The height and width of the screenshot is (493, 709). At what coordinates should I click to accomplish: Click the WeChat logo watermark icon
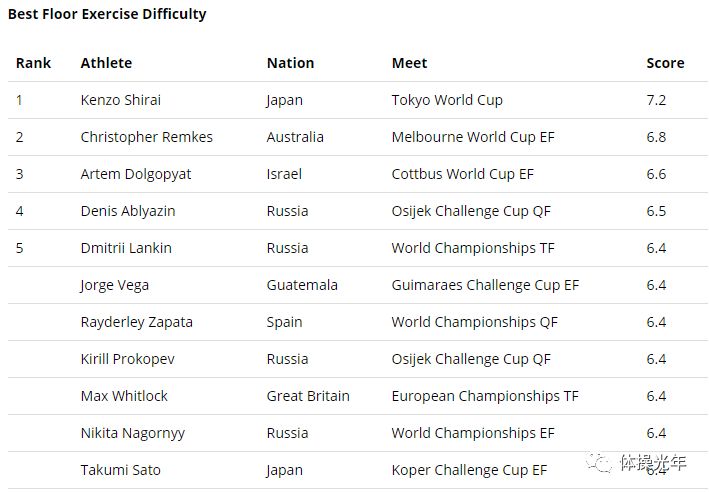(599, 462)
